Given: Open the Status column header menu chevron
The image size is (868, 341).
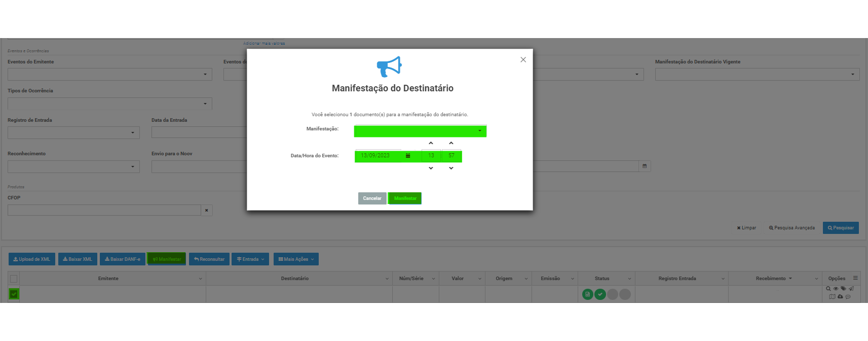Looking at the screenshot, I should [x=629, y=279].
